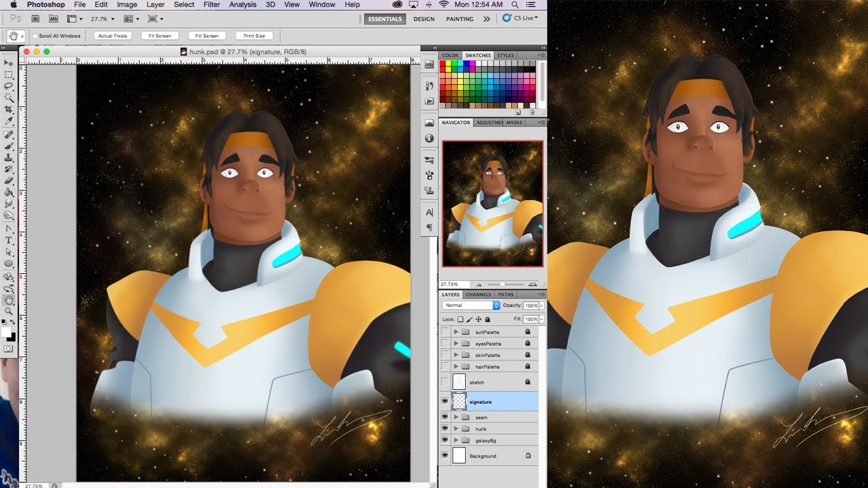Viewport: 868px width, 488px height.
Task: Show the skinPalette layer group
Action: click(x=445, y=355)
